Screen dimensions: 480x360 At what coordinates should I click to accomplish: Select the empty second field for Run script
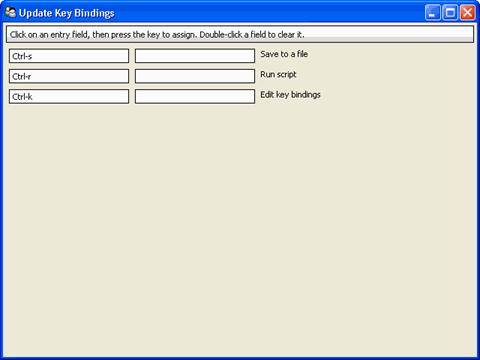click(x=195, y=76)
